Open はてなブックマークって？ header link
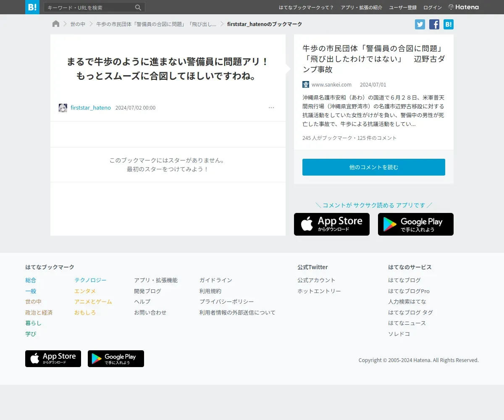The image size is (504, 420). pos(306,8)
